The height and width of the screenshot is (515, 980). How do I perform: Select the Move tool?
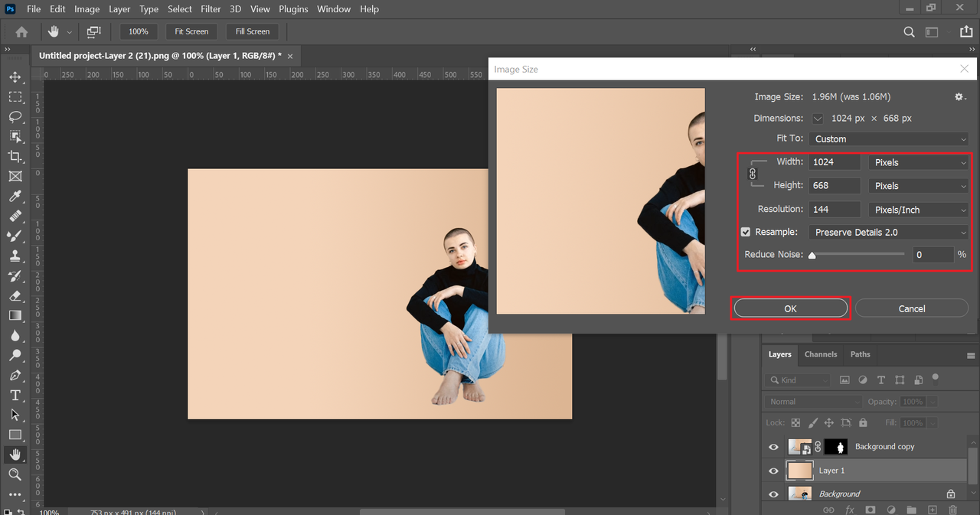click(15, 77)
